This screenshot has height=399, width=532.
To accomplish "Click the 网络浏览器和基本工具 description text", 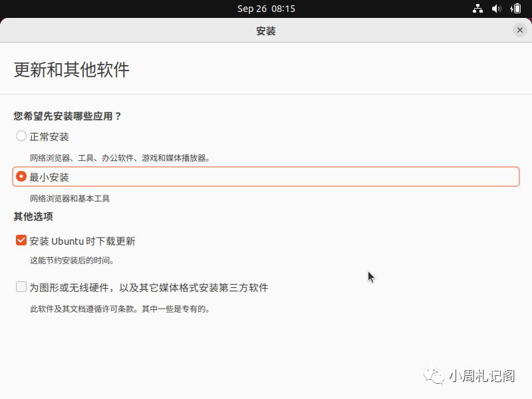I will (x=70, y=198).
